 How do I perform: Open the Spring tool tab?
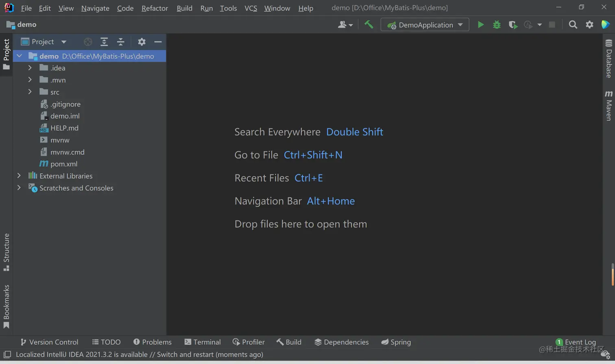pos(396,342)
